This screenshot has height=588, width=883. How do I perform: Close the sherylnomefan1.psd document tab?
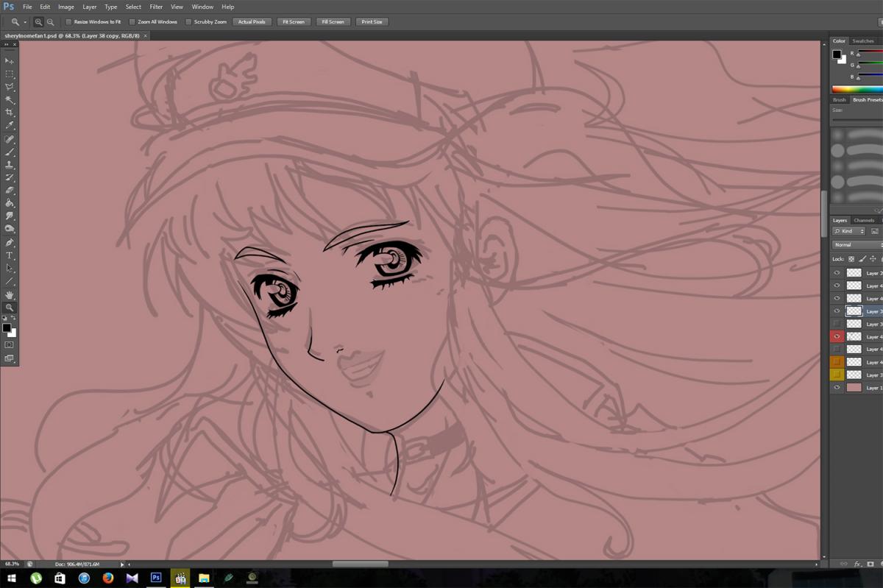146,35
